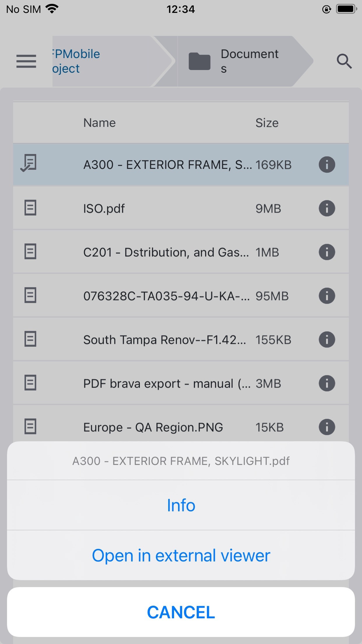Click the 155KB size value
Image resolution: width=362 pixels, height=644 pixels.
point(273,340)
